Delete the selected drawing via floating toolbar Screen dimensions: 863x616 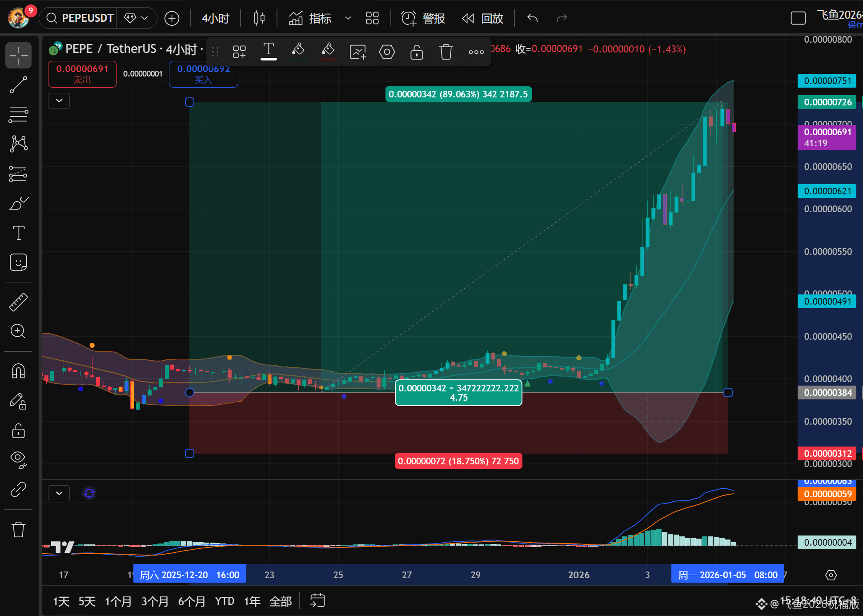(x=446, y=52)
